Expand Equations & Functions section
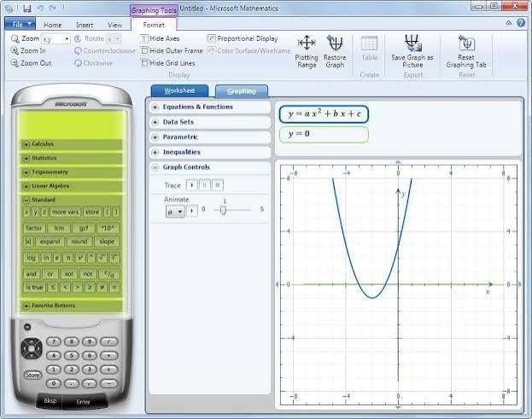Screen dimensions: 532x419 (x=155, y=108)
